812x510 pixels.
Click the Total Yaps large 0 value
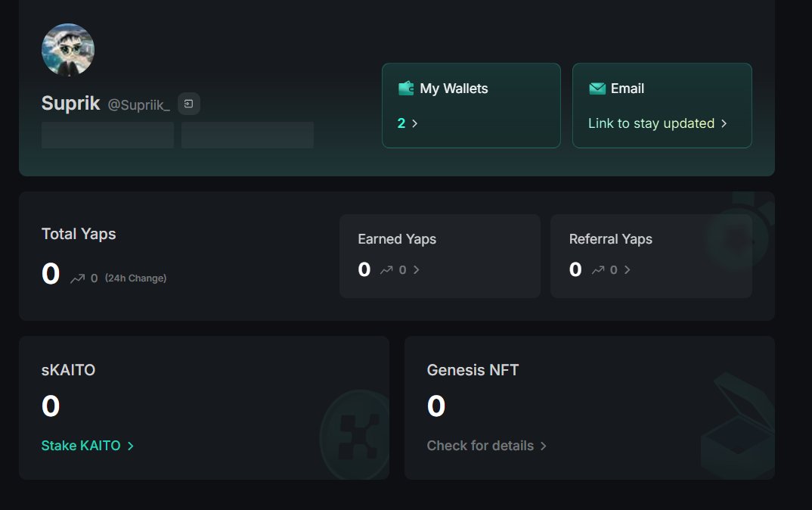51,274
